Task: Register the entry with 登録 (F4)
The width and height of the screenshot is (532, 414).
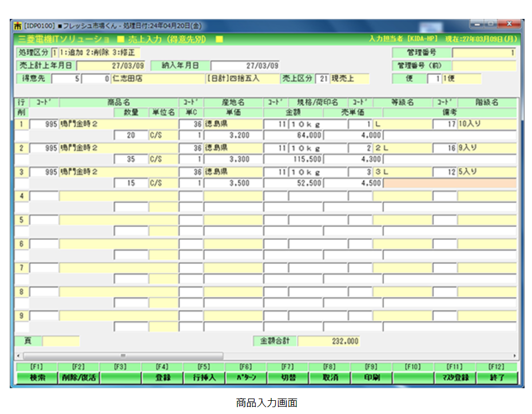Action: (x=162, y=378)
